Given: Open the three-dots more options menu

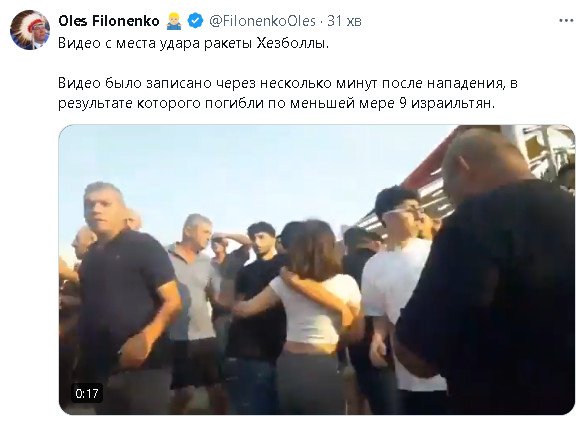Looking at the screenshot, I should click(x=566, y=20).
